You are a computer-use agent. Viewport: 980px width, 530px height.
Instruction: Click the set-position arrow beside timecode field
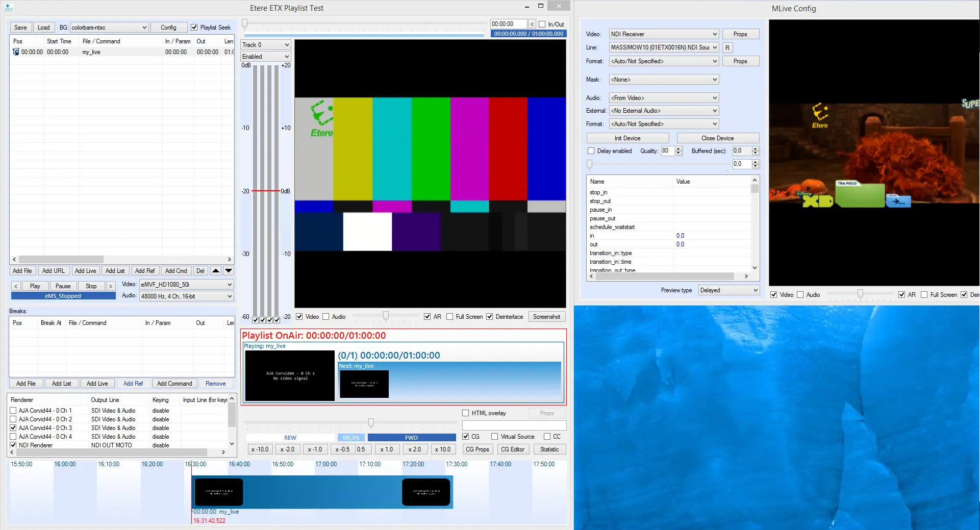point(532,24)
